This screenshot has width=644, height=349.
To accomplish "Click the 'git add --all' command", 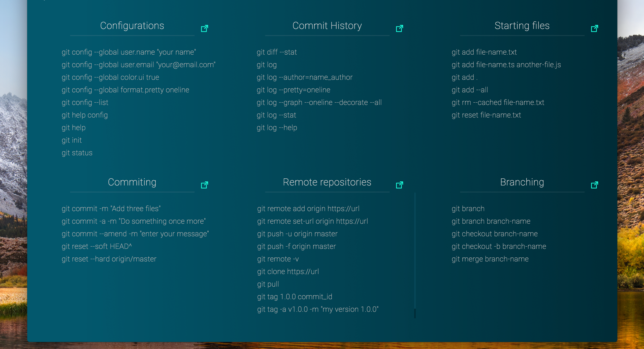I will (x=470, y=90).
